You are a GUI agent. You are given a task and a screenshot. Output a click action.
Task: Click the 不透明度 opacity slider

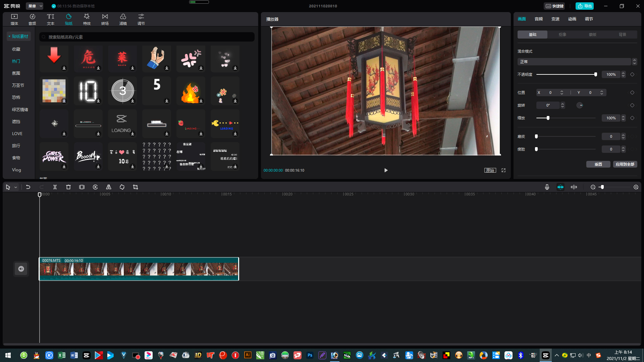pyautogui.click(x=566, y=74)
